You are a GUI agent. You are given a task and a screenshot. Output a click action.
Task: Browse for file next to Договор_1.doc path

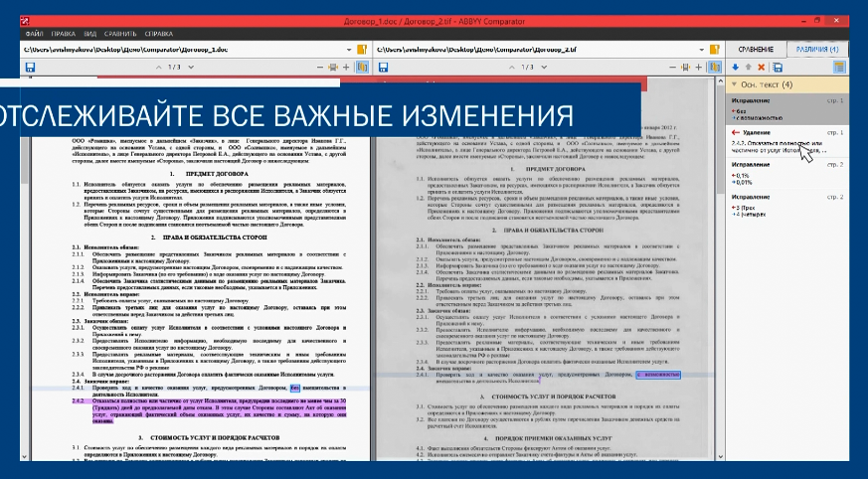(x=362, y=50)
